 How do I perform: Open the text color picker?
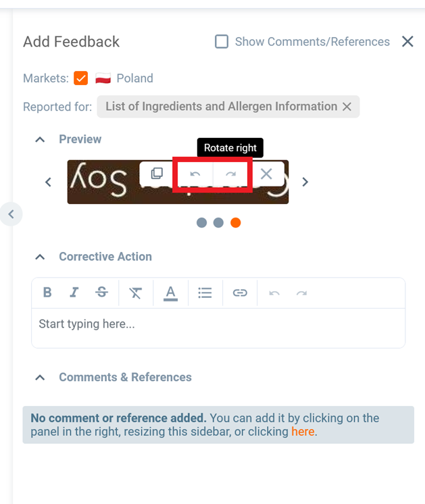pos(170,293)
